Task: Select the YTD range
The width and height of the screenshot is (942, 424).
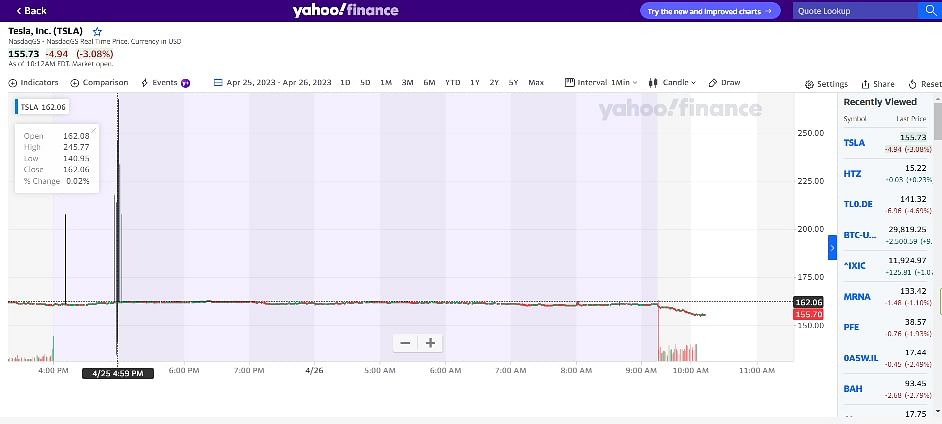Action: [x=452, y=83]
